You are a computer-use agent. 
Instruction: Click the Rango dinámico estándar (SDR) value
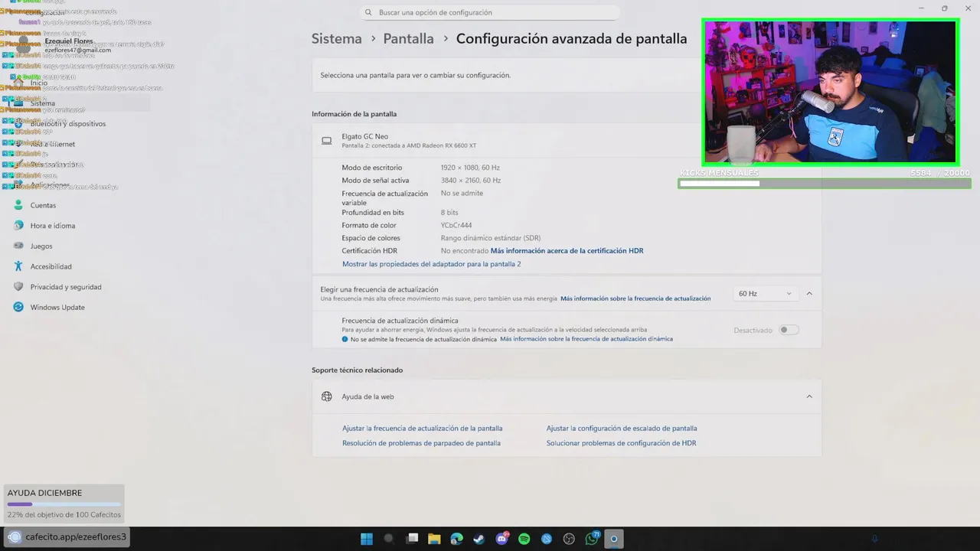(491, 238)
